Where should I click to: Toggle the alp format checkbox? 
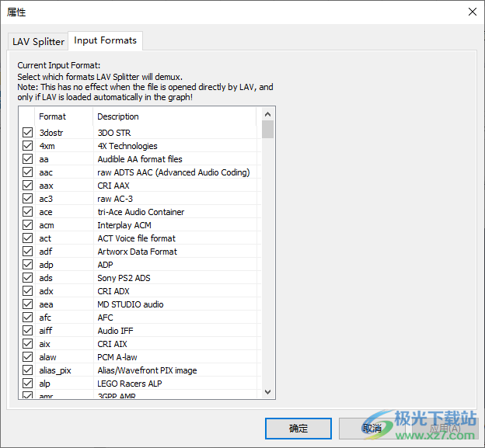tap(27, 384)
